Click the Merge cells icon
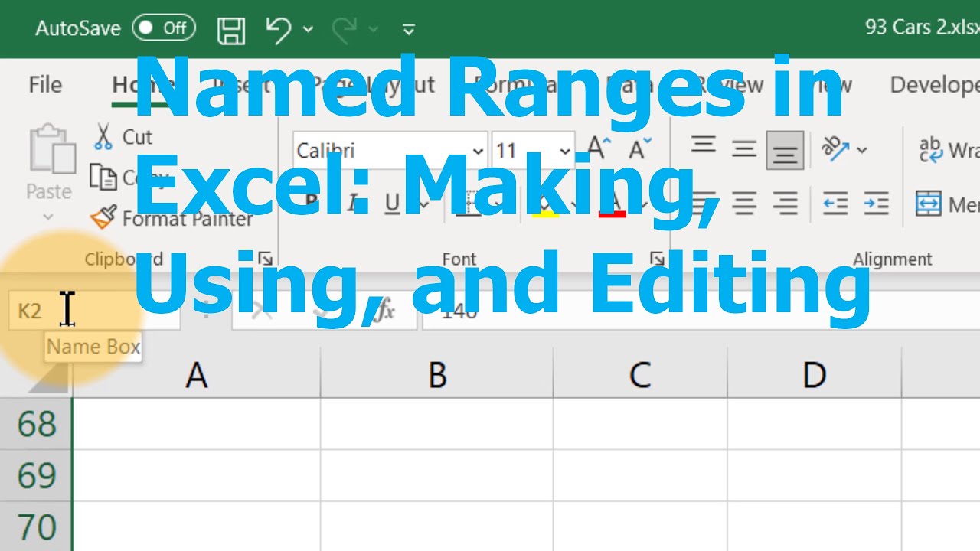 [928, 204]
